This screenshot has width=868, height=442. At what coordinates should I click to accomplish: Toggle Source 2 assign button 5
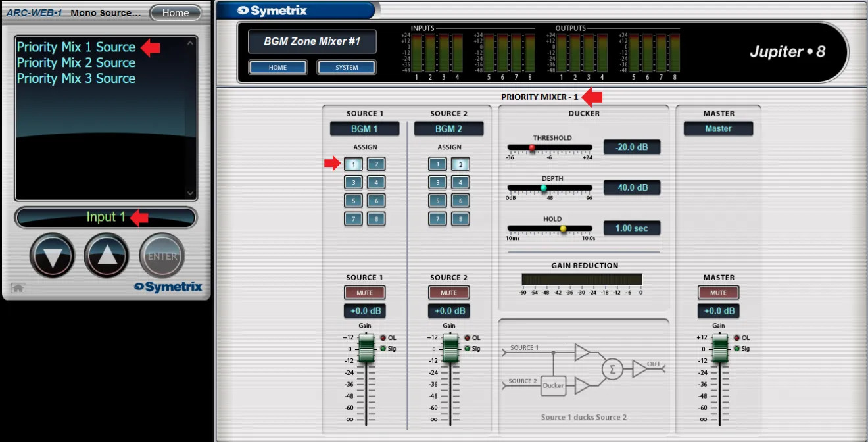(437, 201)
